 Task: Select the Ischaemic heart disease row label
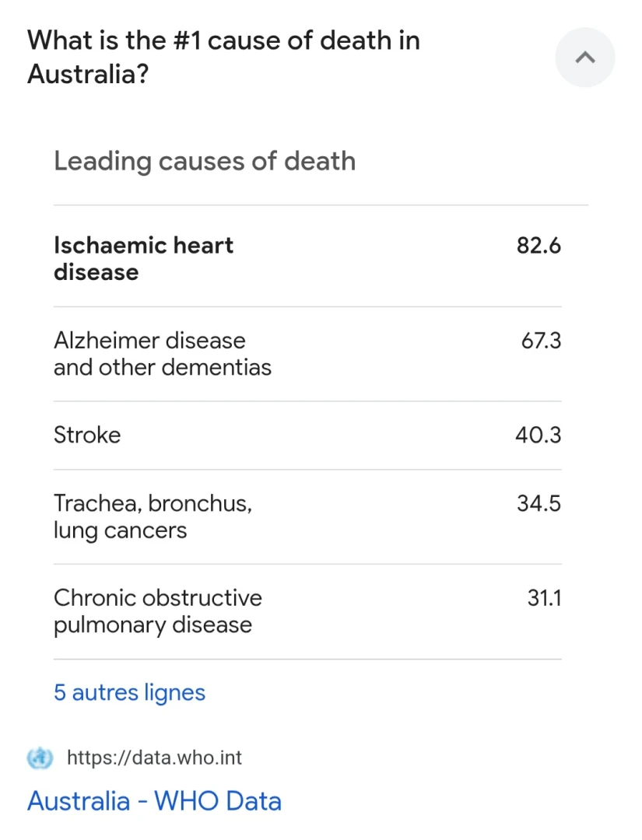point(144,259)
